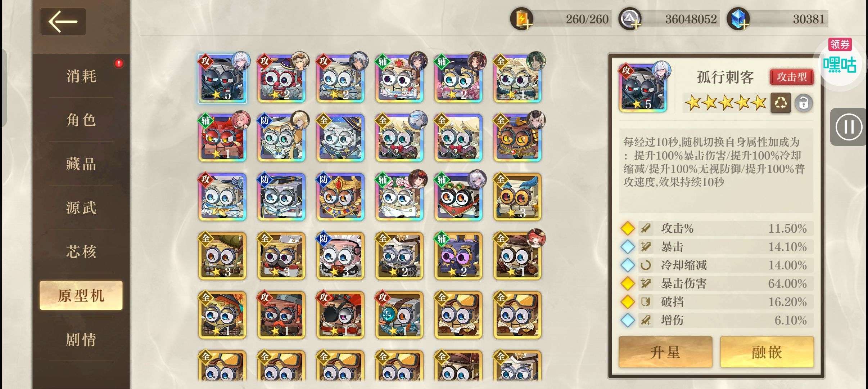868x389 pixels.
Task: Add gems via blue crystal icon
Action: 738,19
